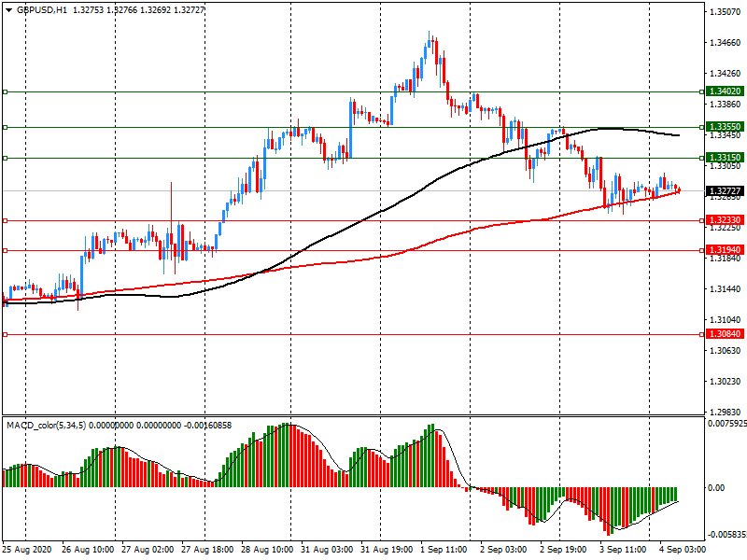Click the MACD value -0.00160858

coord(207,426)
